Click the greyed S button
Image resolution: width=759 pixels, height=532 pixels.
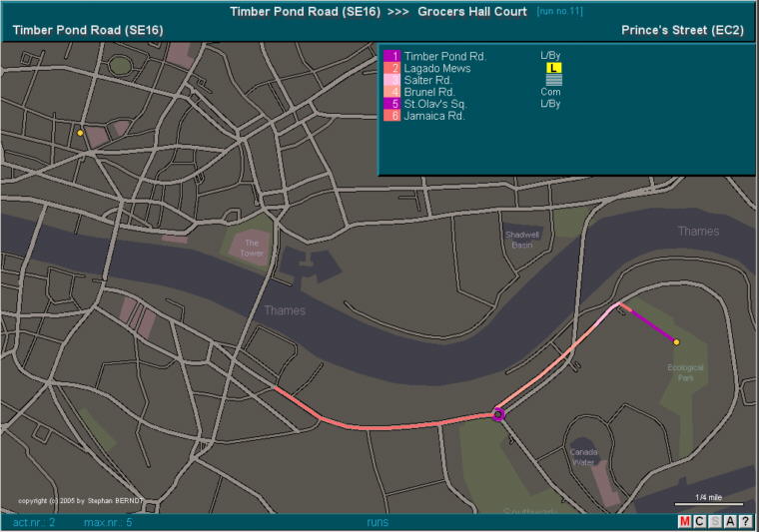coord(715,522)
